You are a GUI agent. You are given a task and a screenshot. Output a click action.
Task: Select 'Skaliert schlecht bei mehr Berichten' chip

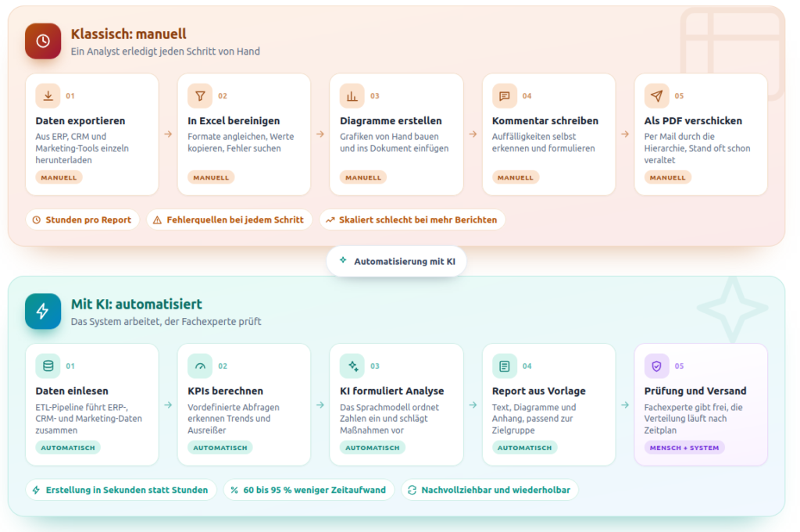[x=412, y=220]
